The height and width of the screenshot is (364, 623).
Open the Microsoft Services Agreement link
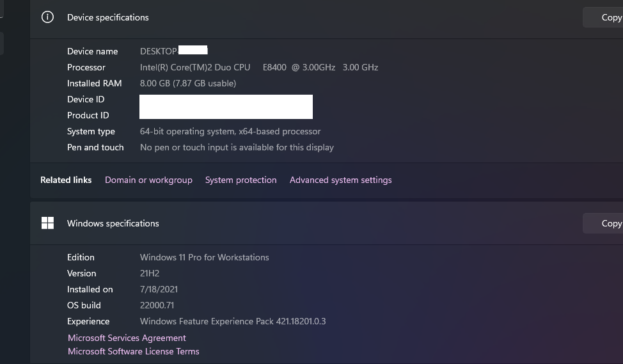(127, 338)
